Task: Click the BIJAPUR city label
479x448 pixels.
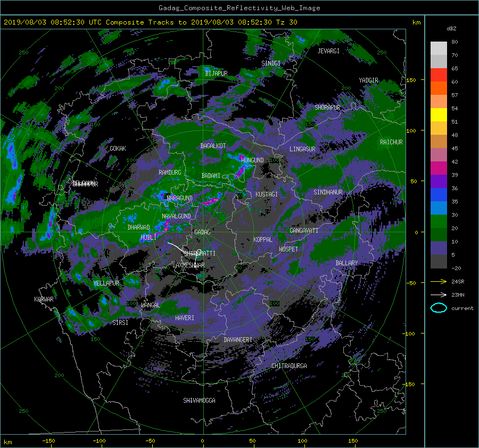Action: tap(216, 74)
